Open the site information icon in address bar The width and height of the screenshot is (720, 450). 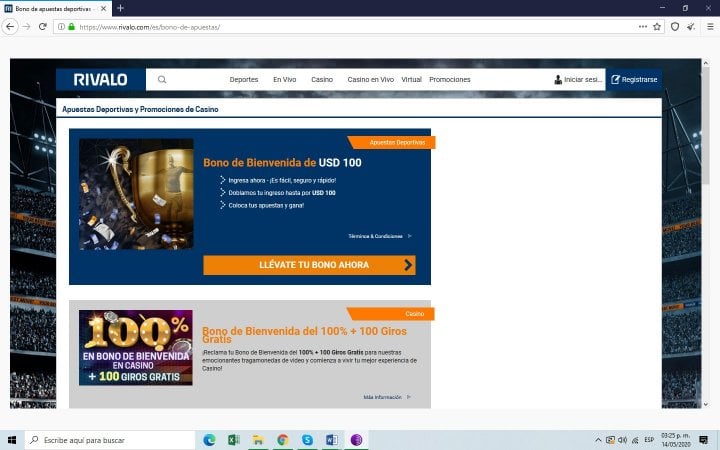pyautogui.click(x=61, y=27)
